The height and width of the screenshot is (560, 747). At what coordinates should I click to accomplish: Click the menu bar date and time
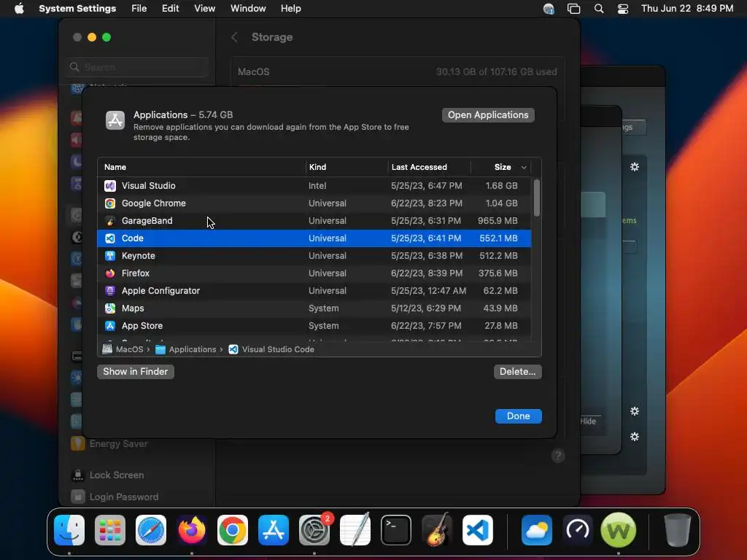(687, 9)
